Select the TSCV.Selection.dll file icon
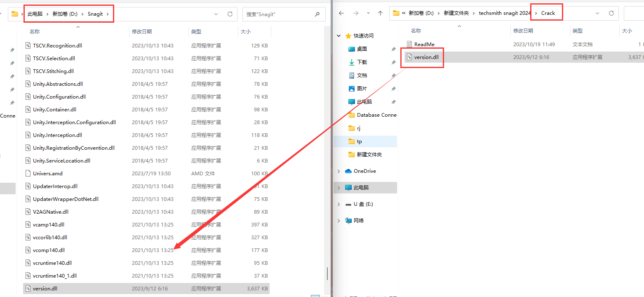This screenshot has width=644, height=297. click(x=28, y=58)
